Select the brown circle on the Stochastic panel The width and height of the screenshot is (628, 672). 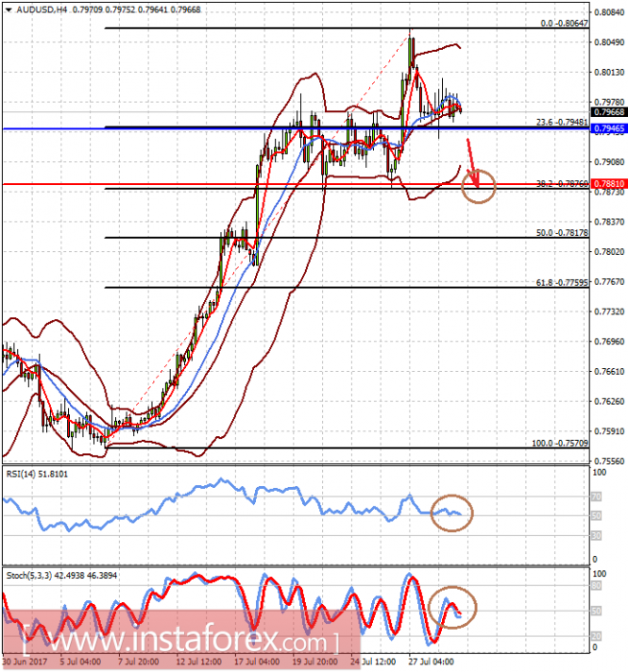pyautogui.click(x=452, y=609)
